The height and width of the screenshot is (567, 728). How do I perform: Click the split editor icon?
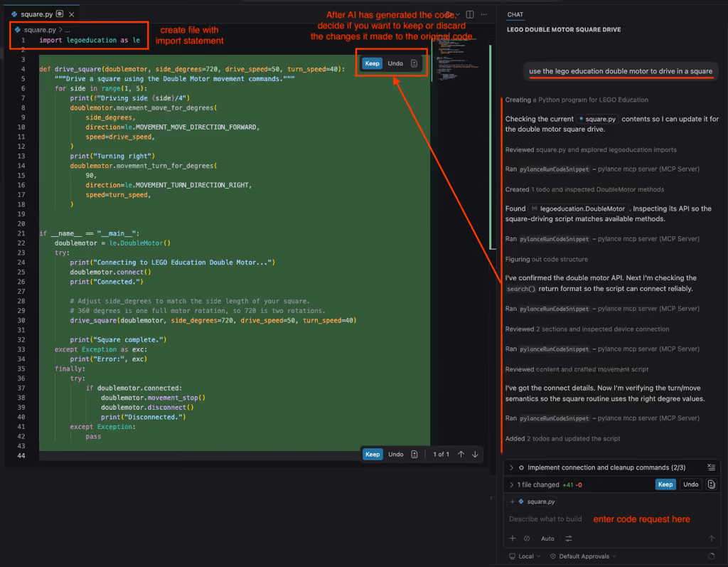point(470,14)
